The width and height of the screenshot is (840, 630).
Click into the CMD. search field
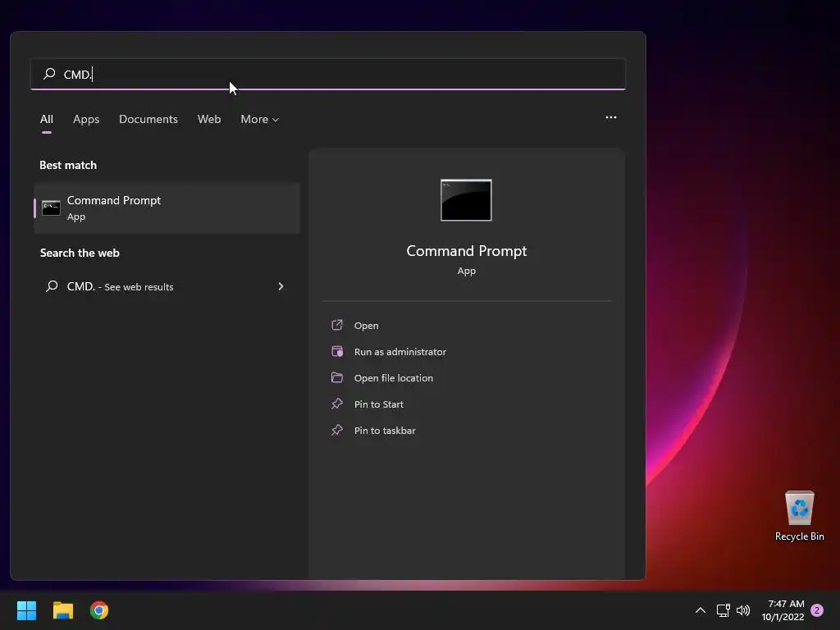[328, 74]
